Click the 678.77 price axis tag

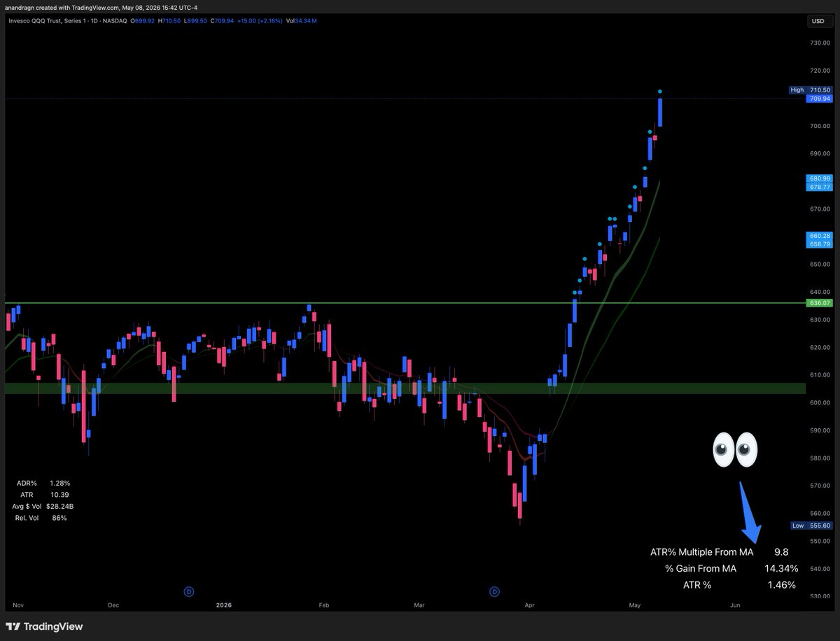pyautogui.click(x=820, y=188)
